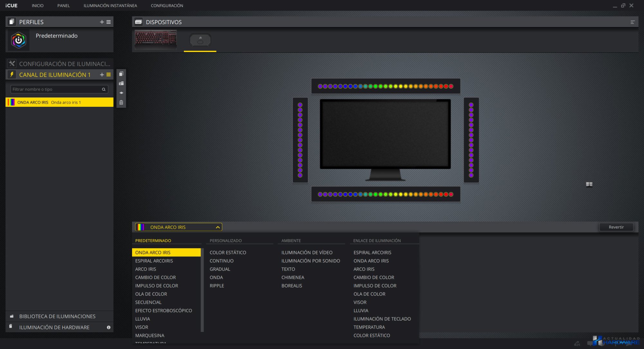Add a new profile with the plus icon
Screen dimensions: 644x349
pyautogui.click(x=102, y=22)
